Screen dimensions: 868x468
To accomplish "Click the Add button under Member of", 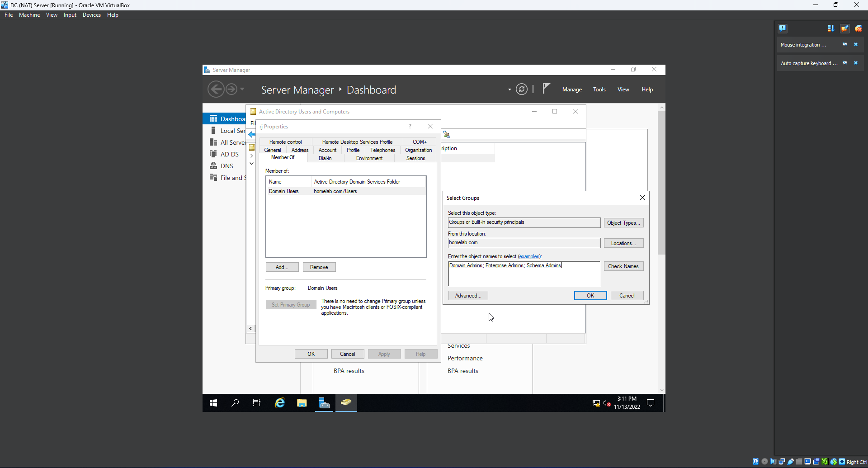I will (282, 267).
